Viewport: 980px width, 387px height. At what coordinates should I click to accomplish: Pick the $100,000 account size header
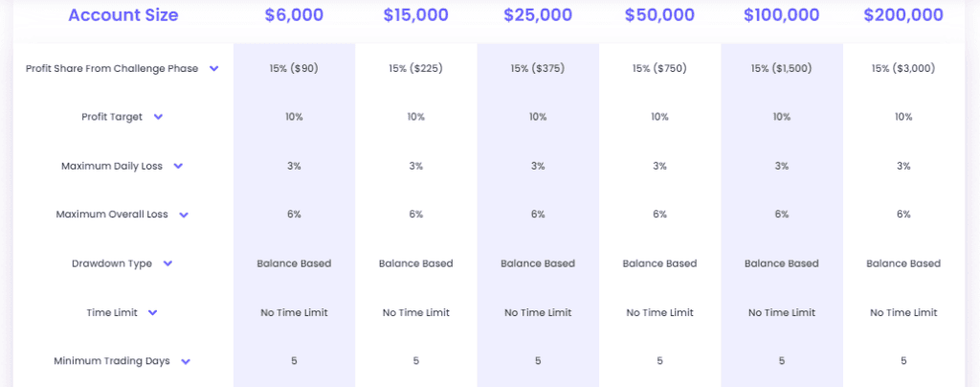tap(781, 15)
